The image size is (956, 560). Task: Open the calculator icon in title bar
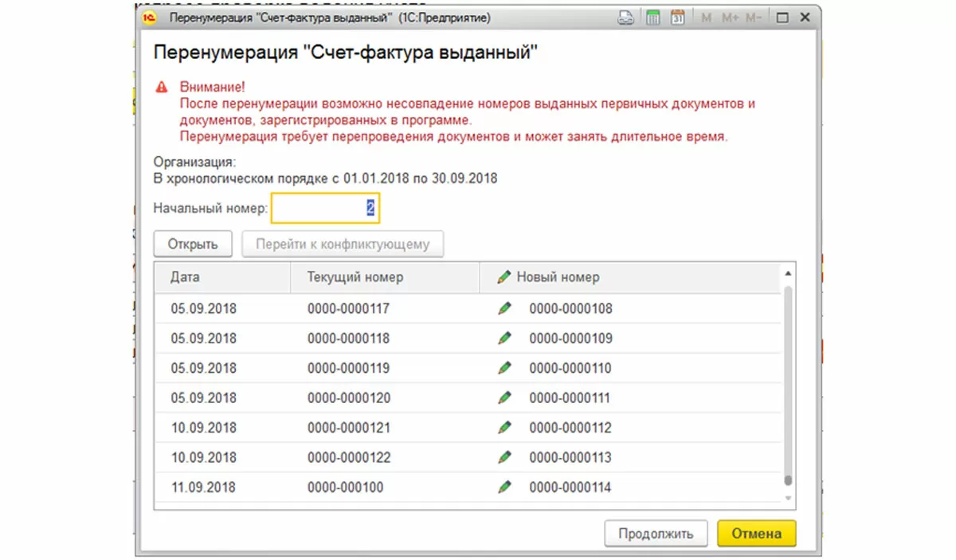tap(653, 17)
